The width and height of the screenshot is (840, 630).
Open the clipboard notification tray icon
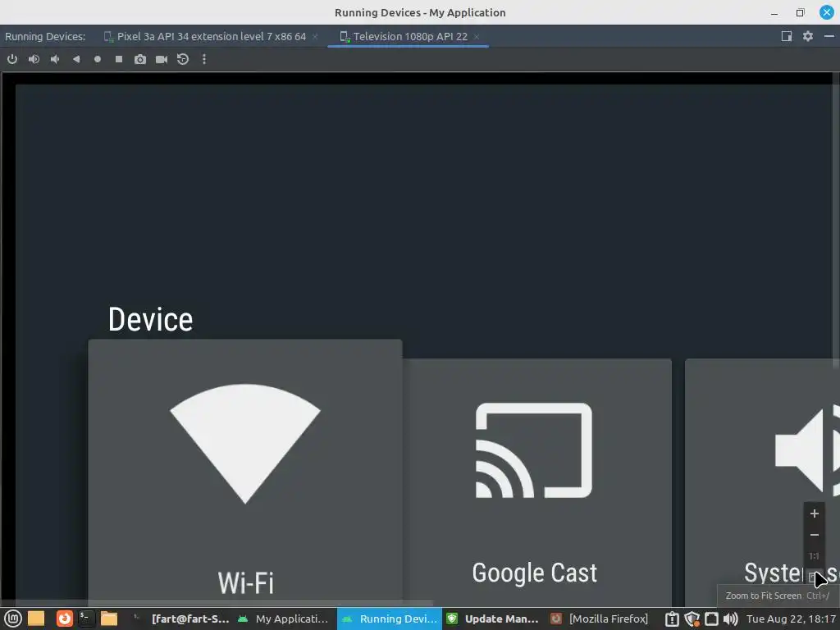click(672, 619)
